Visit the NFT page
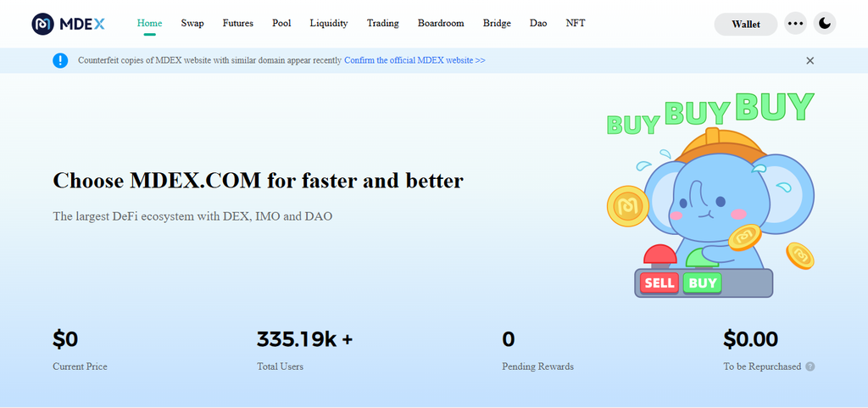868x408 pixels. (576, 23)
